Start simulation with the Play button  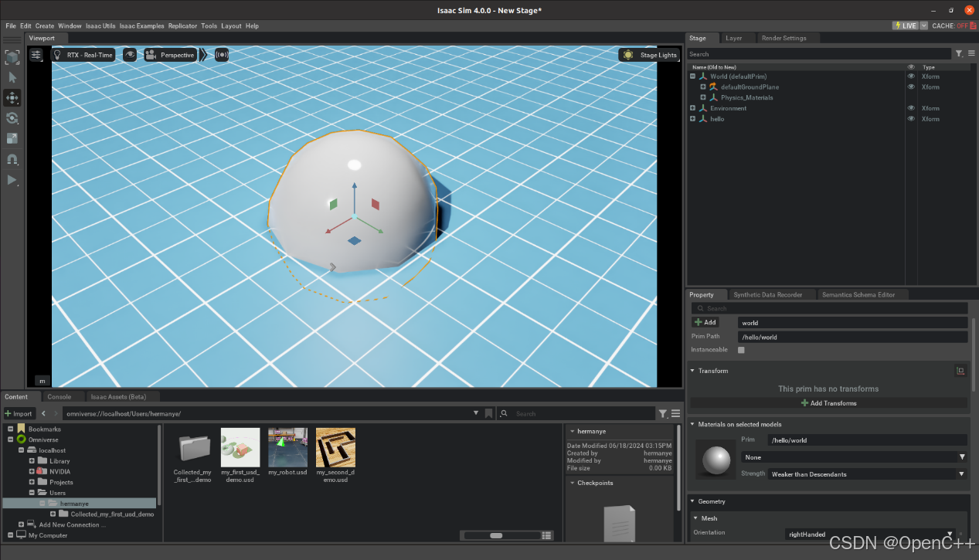click(x=12, y=180)
